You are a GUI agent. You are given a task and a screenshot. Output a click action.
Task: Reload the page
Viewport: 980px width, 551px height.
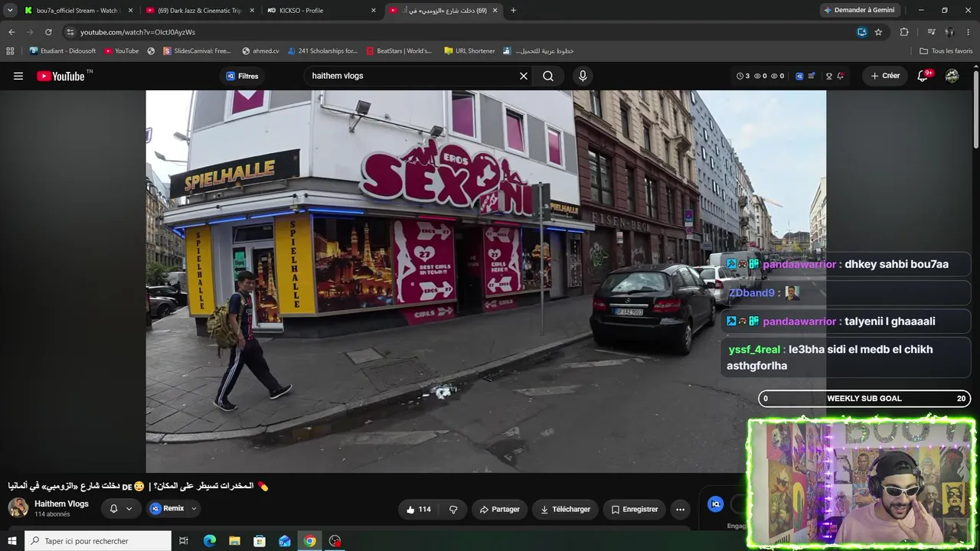click(48, 32)
